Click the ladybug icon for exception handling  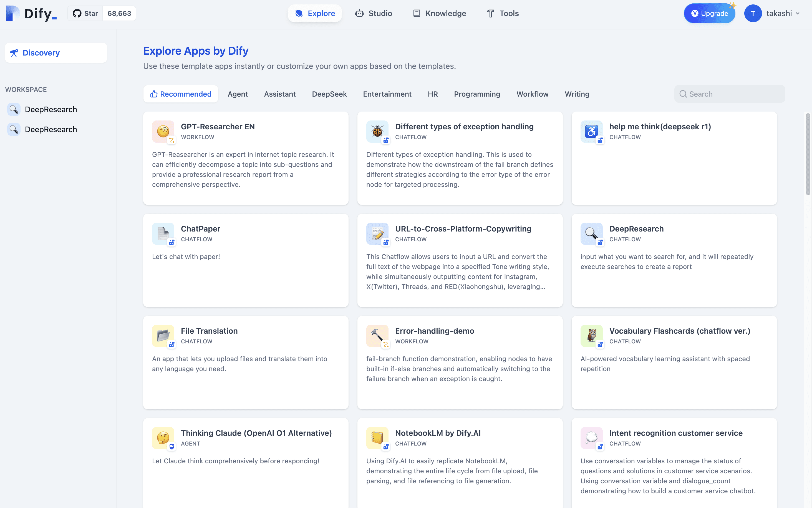(x=377, y=131)
